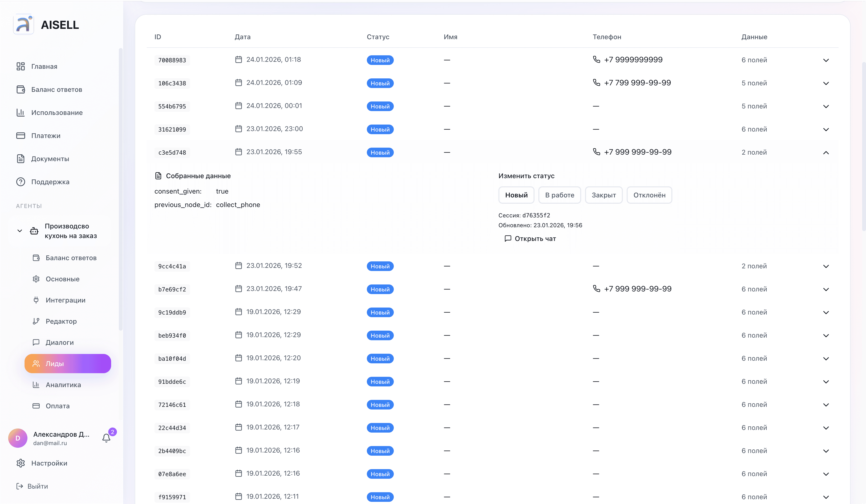This screenshot has width=866, height=504.
Task: Click the lead ID badge 31621099
Action: coord(172,130)
